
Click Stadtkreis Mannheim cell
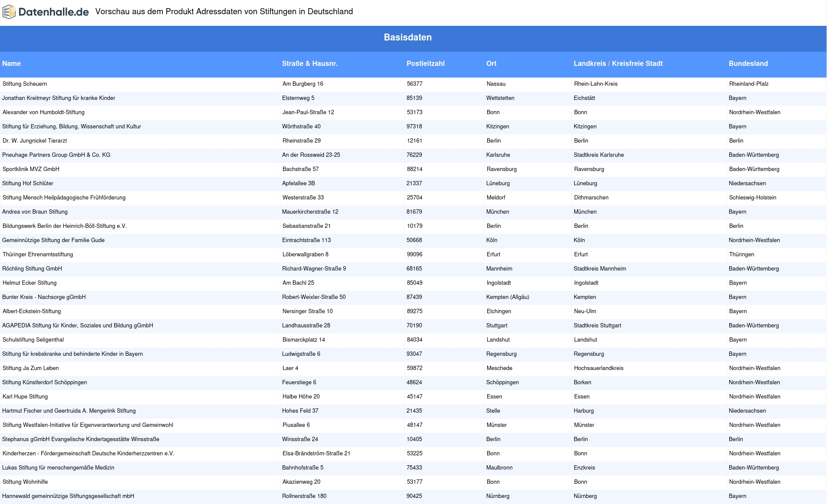(x=600, y=269)
